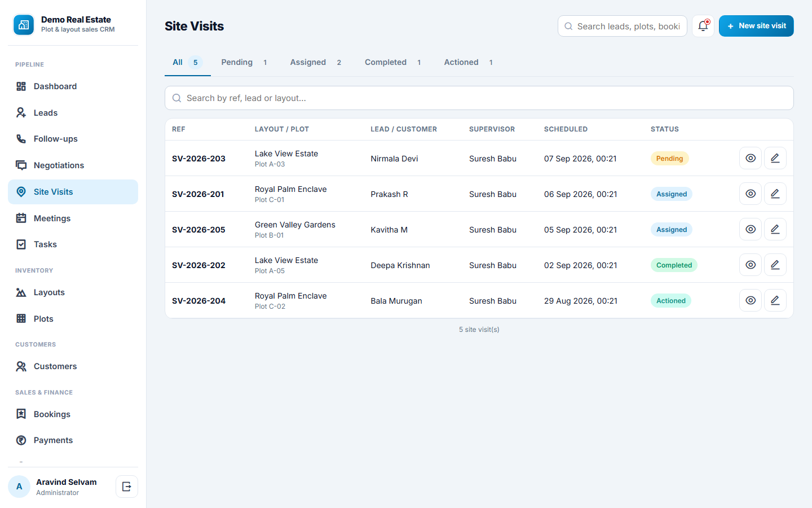Image resolution: width=812 pixels, height=508 pixels.
Task: Switch to the Pending tab
Action: click(x=244, y=63)
